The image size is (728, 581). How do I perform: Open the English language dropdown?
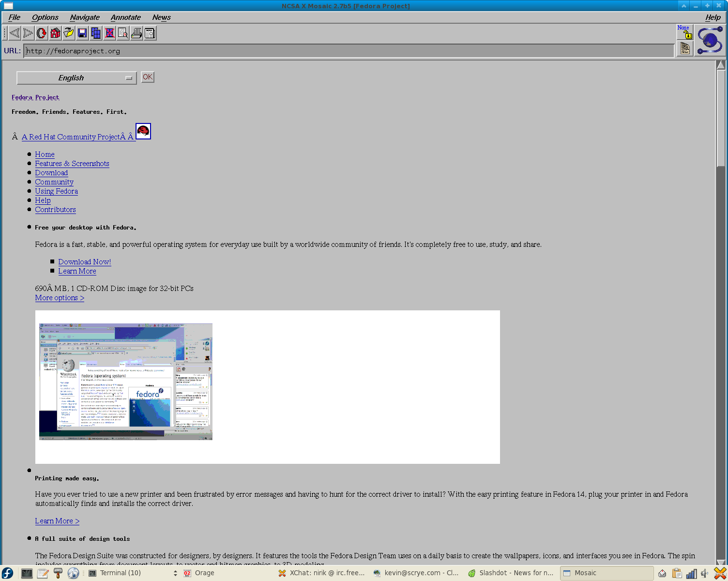[x=76, y=78]
